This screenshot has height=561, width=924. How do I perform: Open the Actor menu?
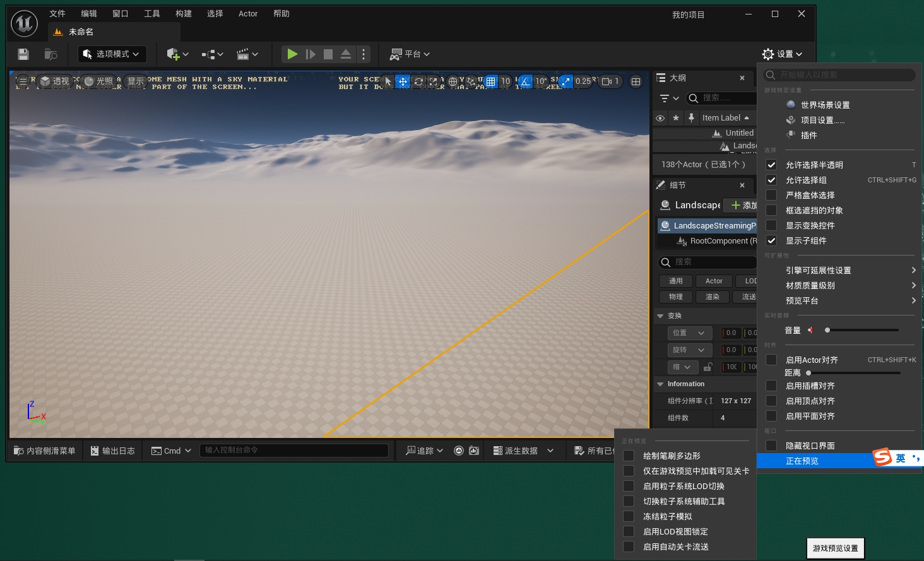tap(248, 13)
